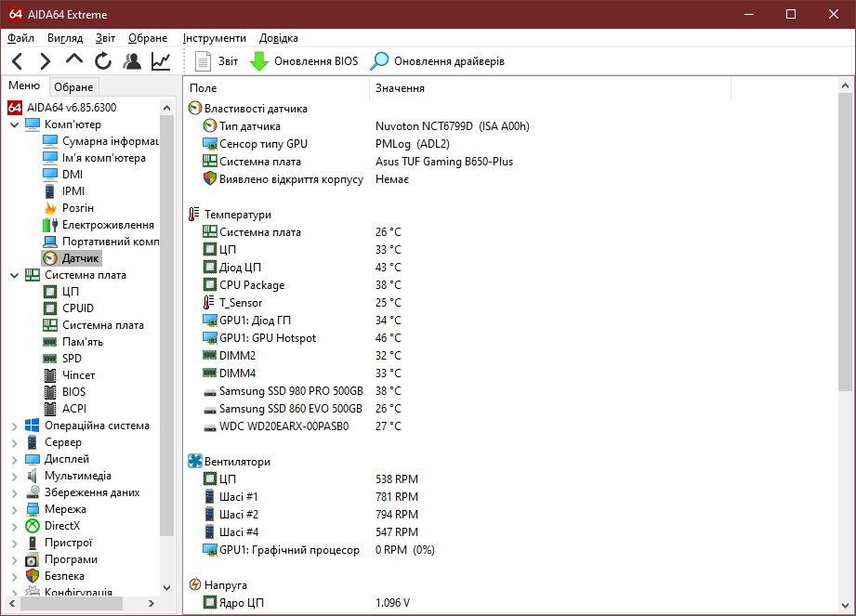Open the Інструменти menu
The width and height of the screenshot is (856, 616).
(x=214, y=38)
